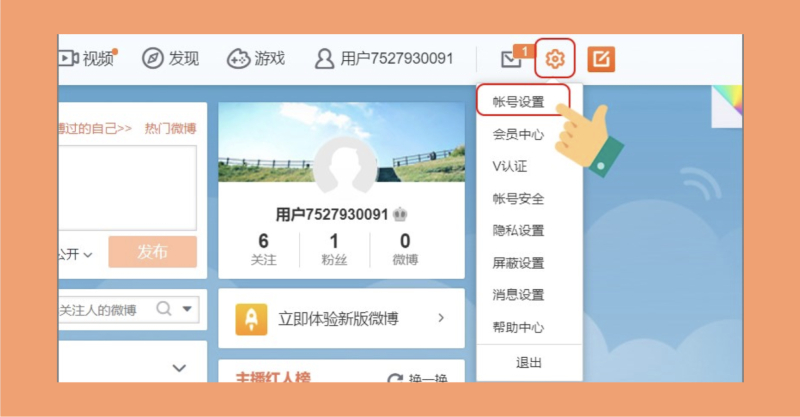Click the orange compose post icon
Image resolution: width=800 pixels, height=417 pixels.
click(601, 59)
